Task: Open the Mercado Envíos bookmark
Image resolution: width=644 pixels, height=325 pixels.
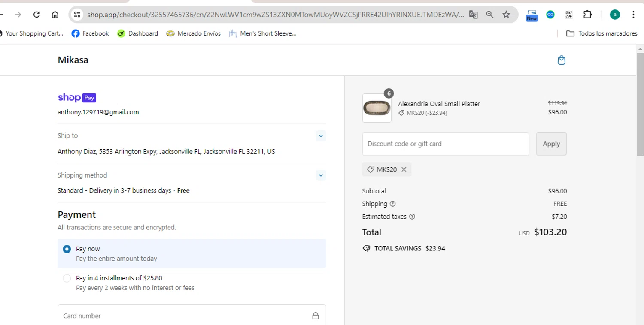Action: (x=194, y=33)
